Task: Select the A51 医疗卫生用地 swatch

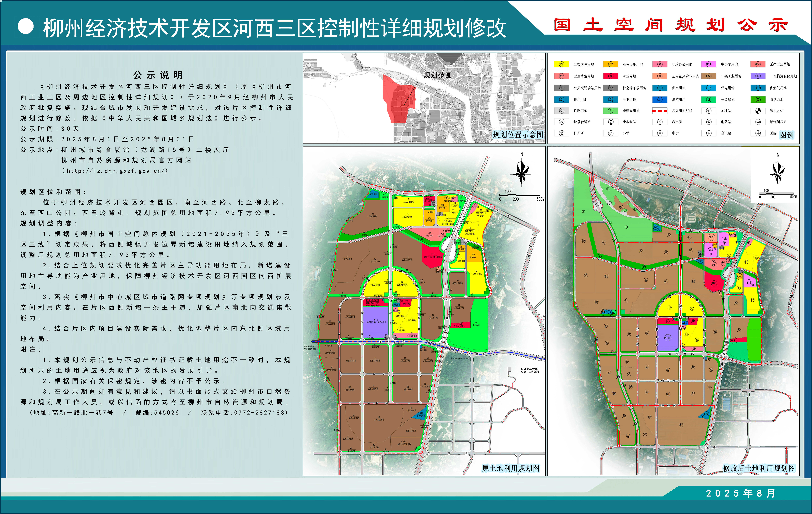Action: 758,64
